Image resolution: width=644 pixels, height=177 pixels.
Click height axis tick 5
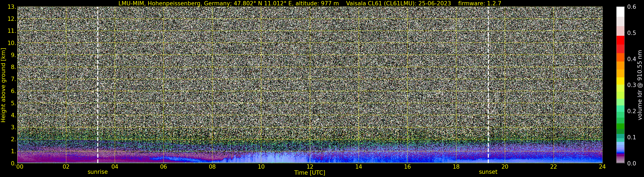click(13, 103)
